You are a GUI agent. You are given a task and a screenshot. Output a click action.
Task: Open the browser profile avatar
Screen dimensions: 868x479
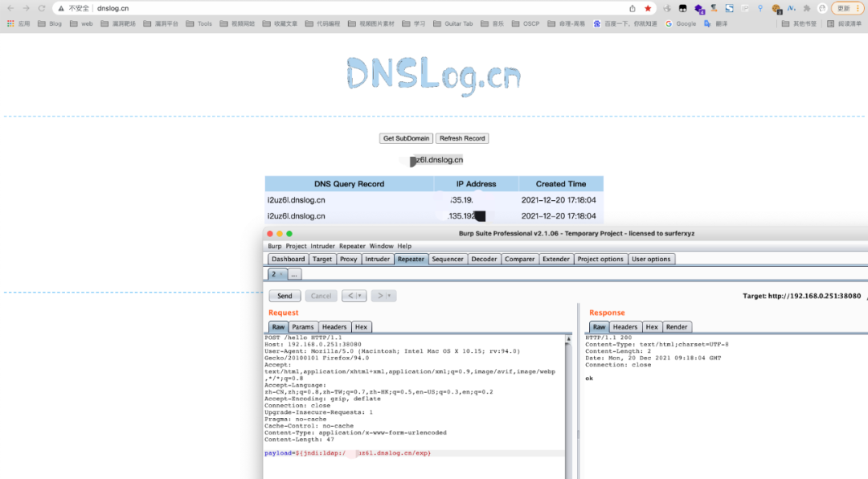point(822,8)
